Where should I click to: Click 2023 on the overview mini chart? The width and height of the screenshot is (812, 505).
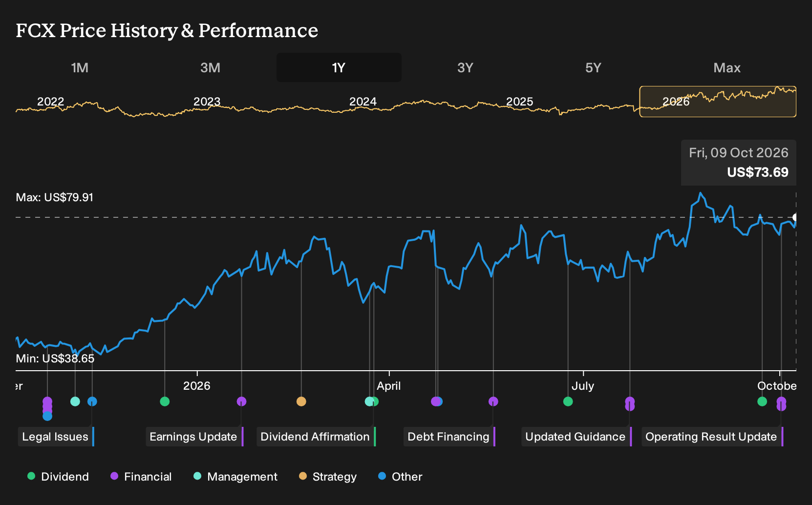[x=207, y=102]
